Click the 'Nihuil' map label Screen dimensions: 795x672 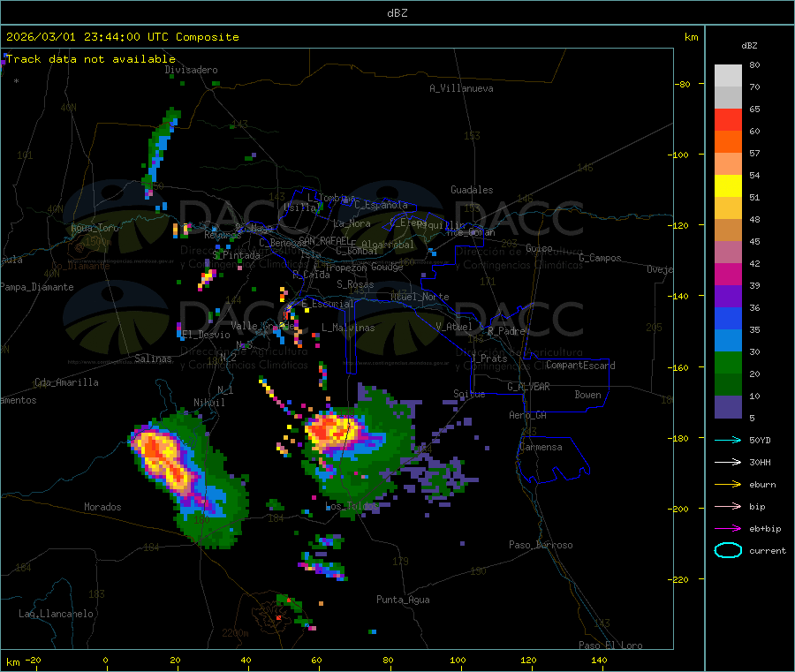(x=209, y=403)
